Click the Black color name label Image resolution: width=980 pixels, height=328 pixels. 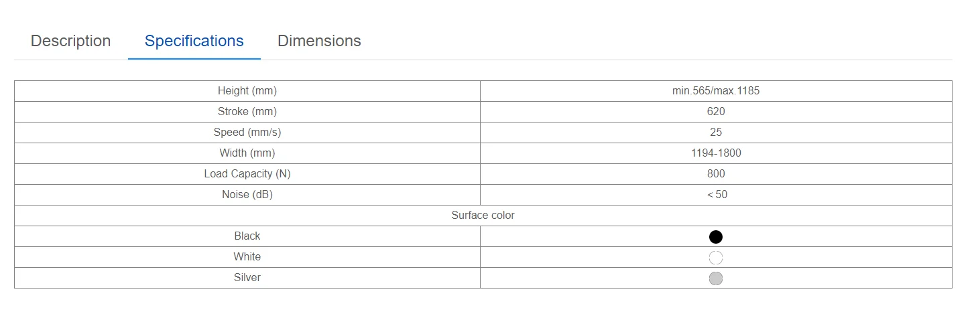247,236
